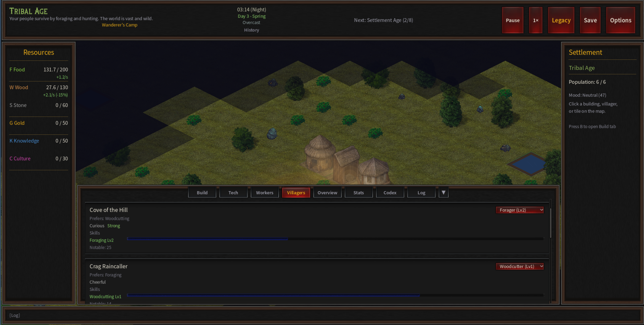Click the Day 3 - Spring date text
This screenshot has width=644, height=325.
tap(252, 16)
